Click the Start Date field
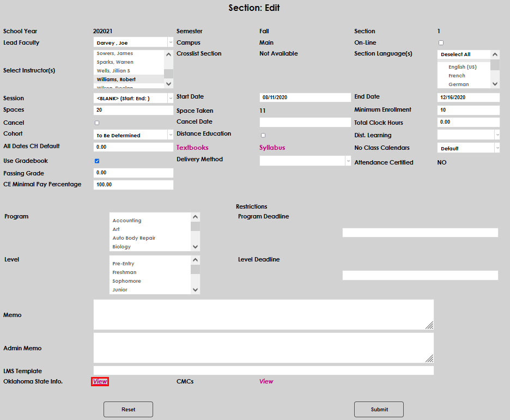The height and width of the screenshot is (420, 510). pos(305,98)
